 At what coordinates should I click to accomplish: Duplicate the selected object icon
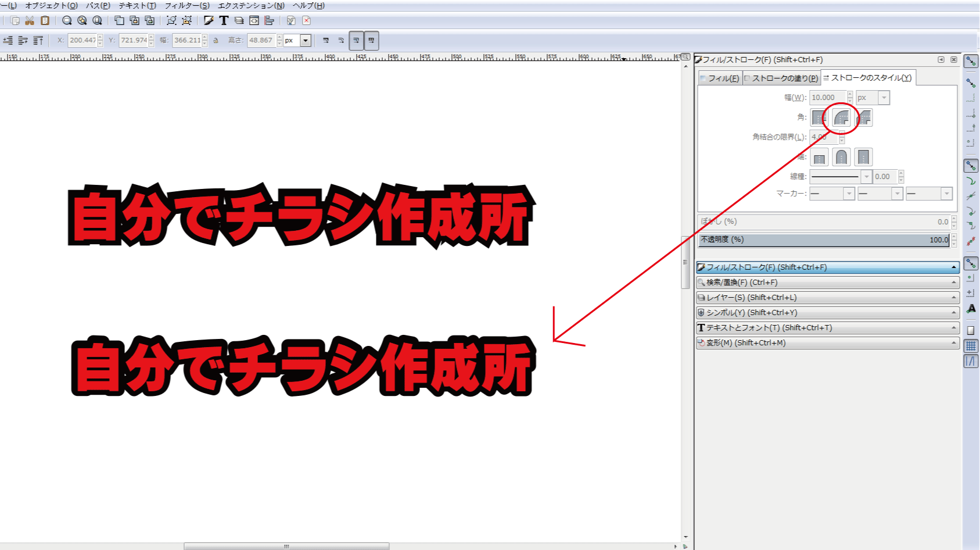tap(119, 20)
